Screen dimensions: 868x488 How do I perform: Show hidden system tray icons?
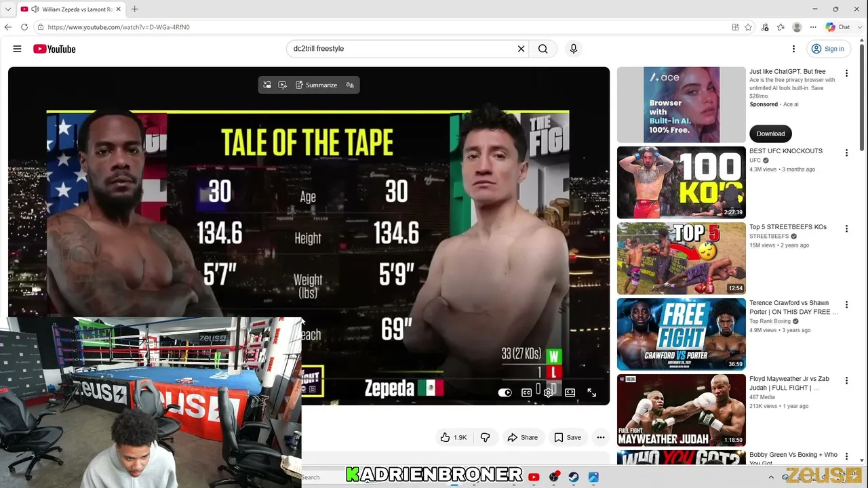click(x=770, y=477)
